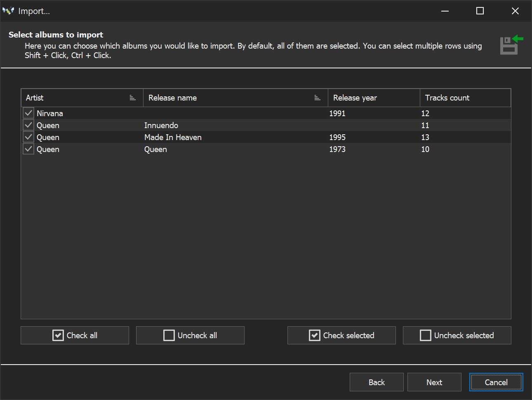Uncheck the Nirvana album checkbox
Viewport: 532px width, 400px height.
pos(28,113)
